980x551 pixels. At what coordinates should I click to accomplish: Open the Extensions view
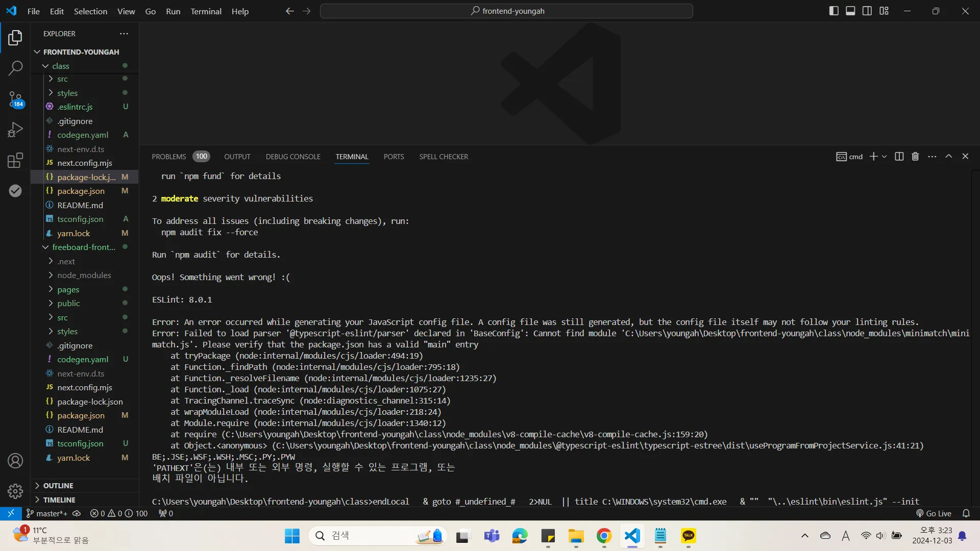pos(15,160)
